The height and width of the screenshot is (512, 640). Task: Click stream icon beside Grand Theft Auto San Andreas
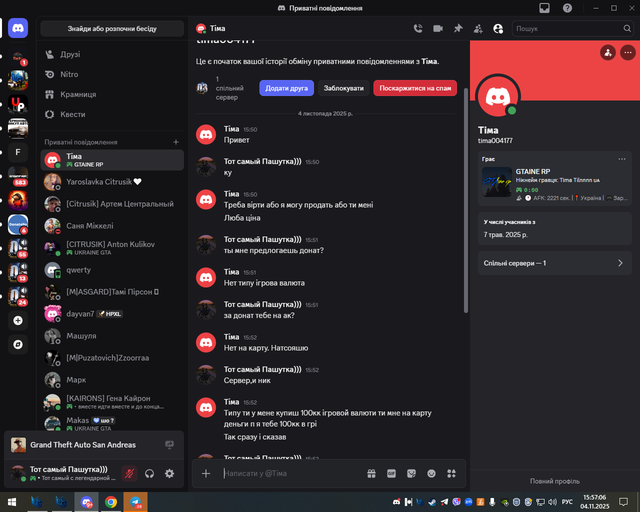[169, 445]
